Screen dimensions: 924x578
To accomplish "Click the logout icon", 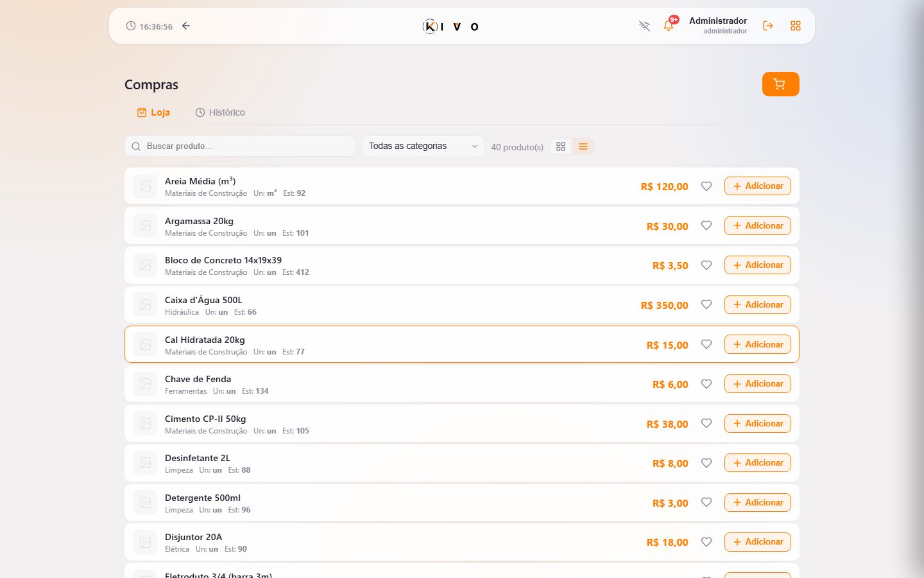I will click(x=767, y=26).
